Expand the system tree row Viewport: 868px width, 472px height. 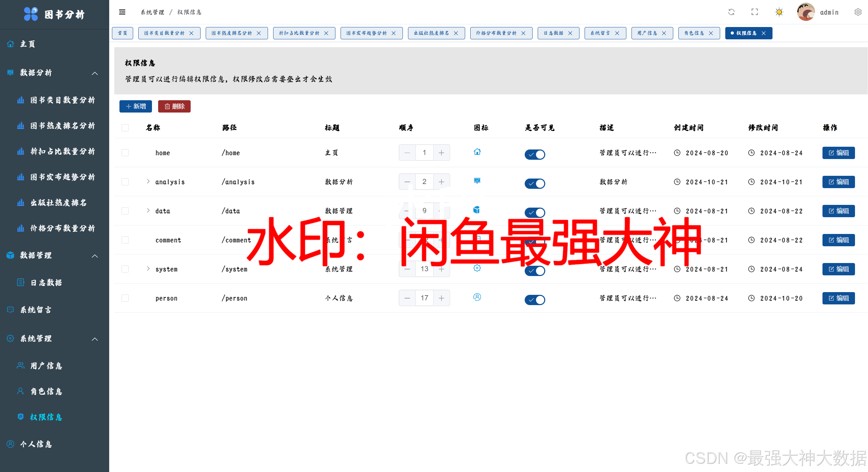pyautogui.click(x=148, y=269)
